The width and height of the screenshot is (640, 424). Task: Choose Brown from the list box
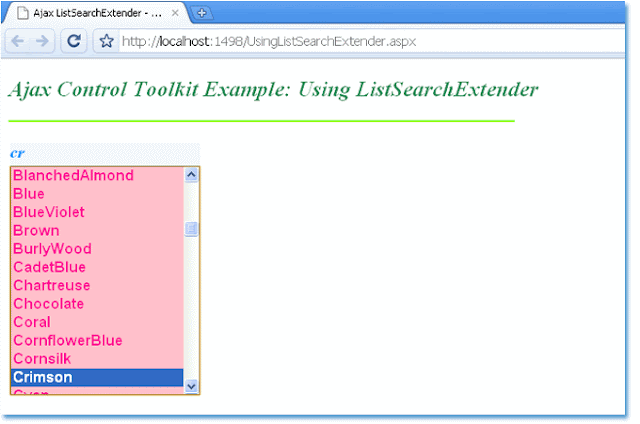point(97,231)
